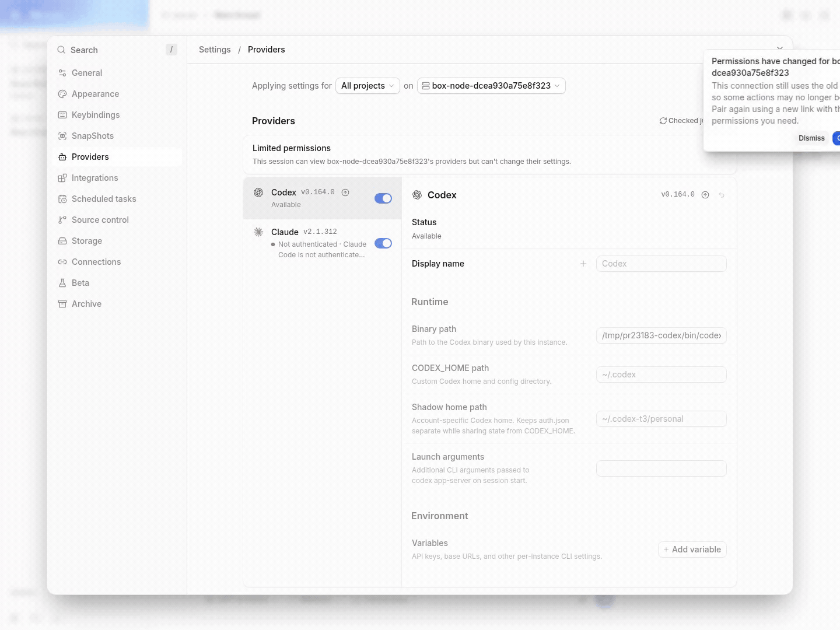Open Scheduled tasks settings
This screenshot has height=630, width=840.
point(117,199)
